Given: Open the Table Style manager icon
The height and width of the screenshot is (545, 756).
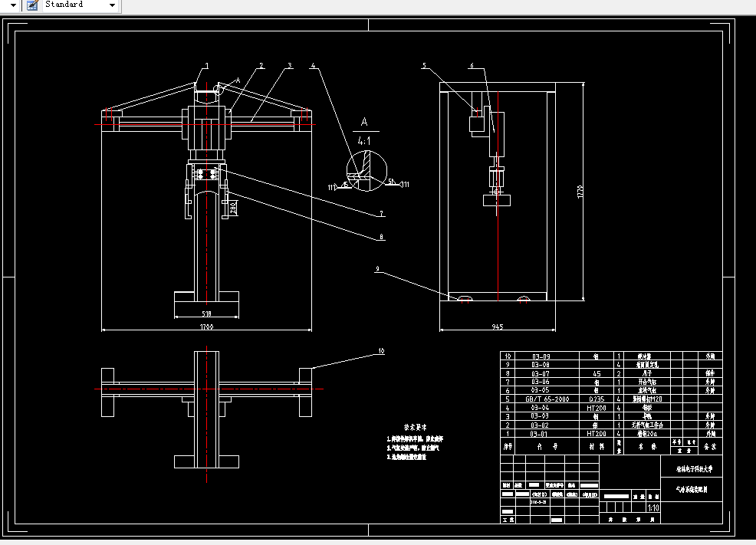Looking at the screenshot, I should click(x=32, y=5).
